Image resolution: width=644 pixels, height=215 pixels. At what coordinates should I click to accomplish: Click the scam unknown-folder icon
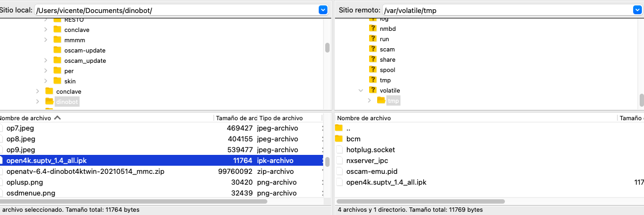click(x=373, y=49)
